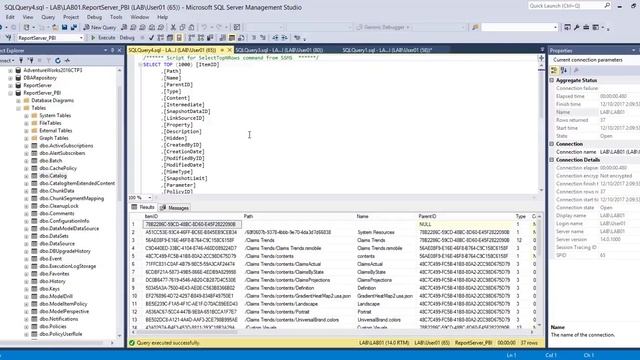Viewport: 640px width, 360px height.
Task: Click the pin icon on the Object Explorer panel
Action: (113, 50)
